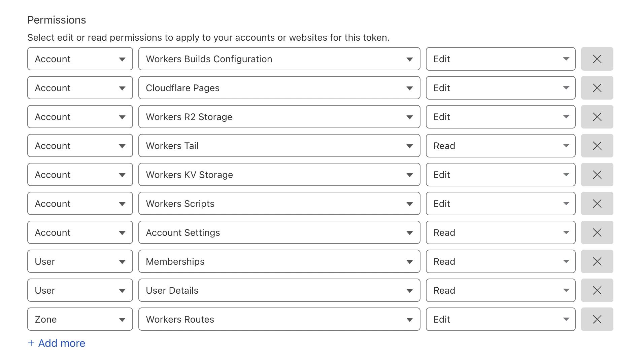Image resolution: width=641 pixels, height=364 pixels.
Task: Delete the Memberships permission row
Action: tap(597, 261)
